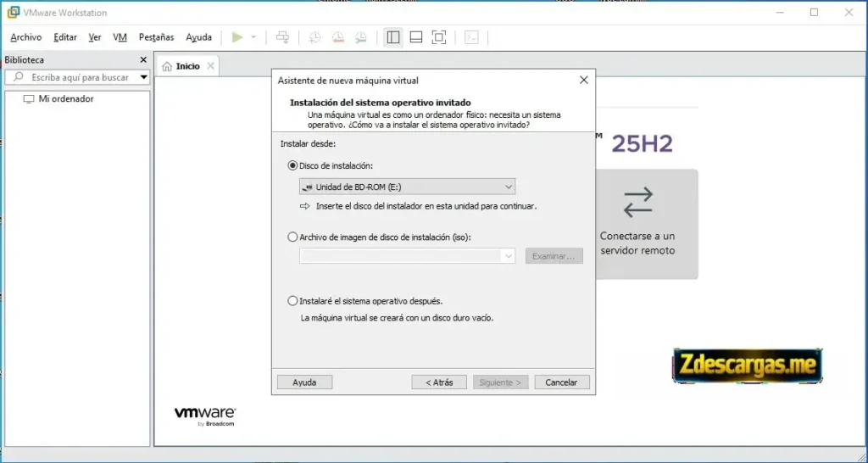
Task: Close the Inicio tab
Action: click(x=210, y=66)
